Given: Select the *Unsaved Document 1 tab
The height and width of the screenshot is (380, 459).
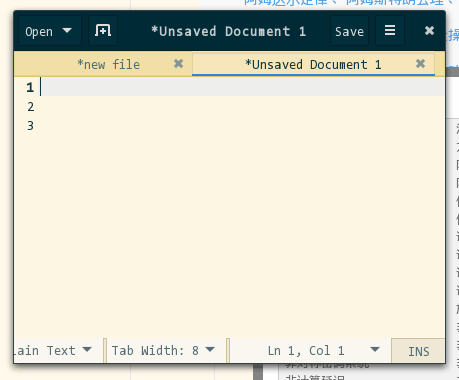Looking at the screenshot, I should [x=313, y=64].
